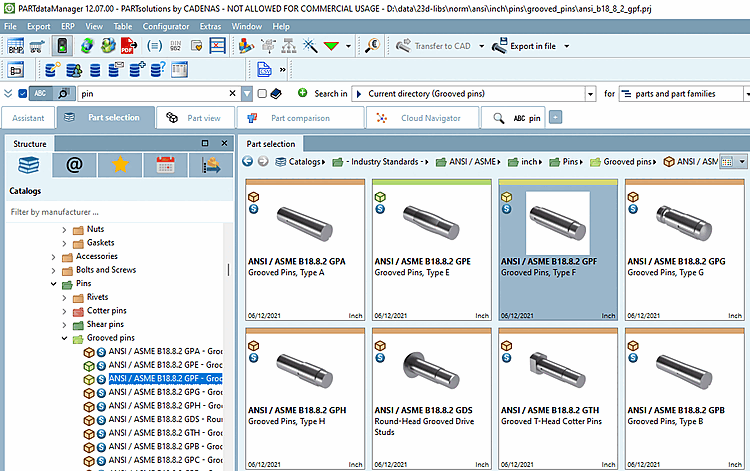This screenshot has height=471, width=750.
Task: Click the price search magnifier with euro
Action: 372,46
